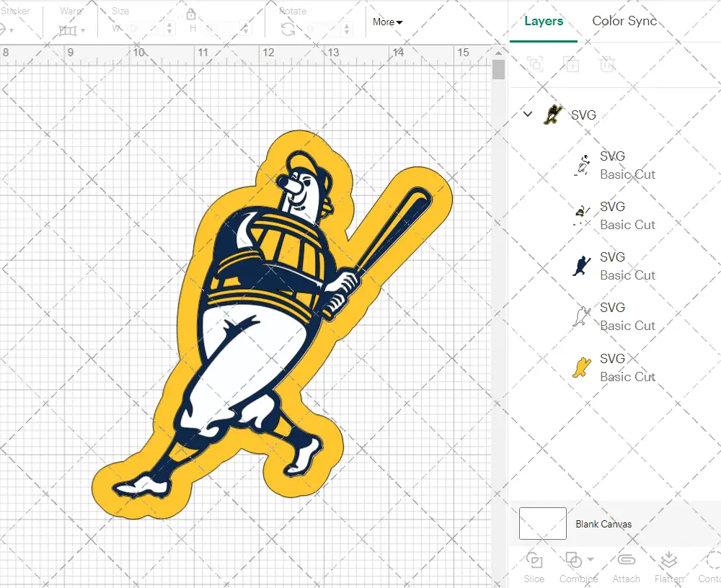The width and height of the screenshot is (721, 588).
Task: Select the top-level SVG group thumbnail
Action: pyautogui.click(x=553, y=115)
